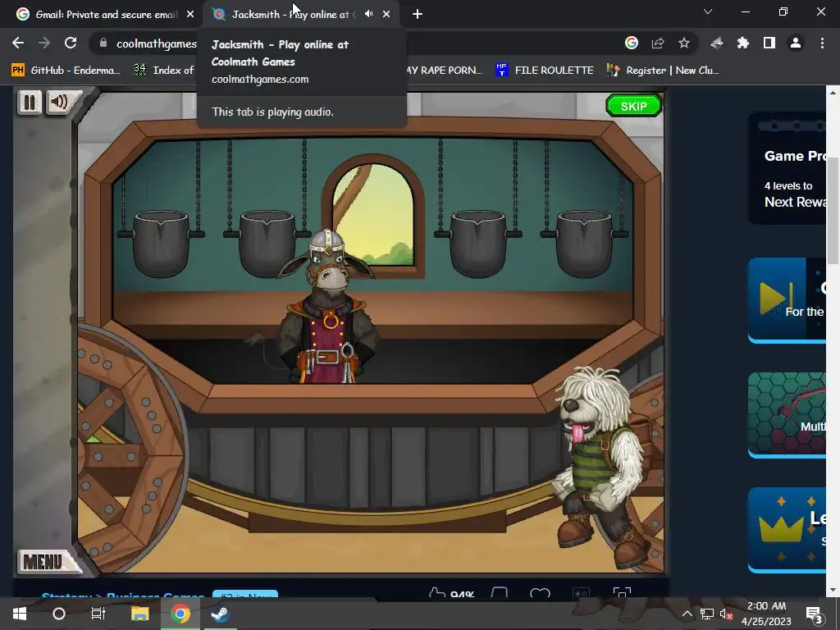Viewport: 840px width, 630px height.
Task: Open the system volume tray icon
Action: click(x=727, y=614)
